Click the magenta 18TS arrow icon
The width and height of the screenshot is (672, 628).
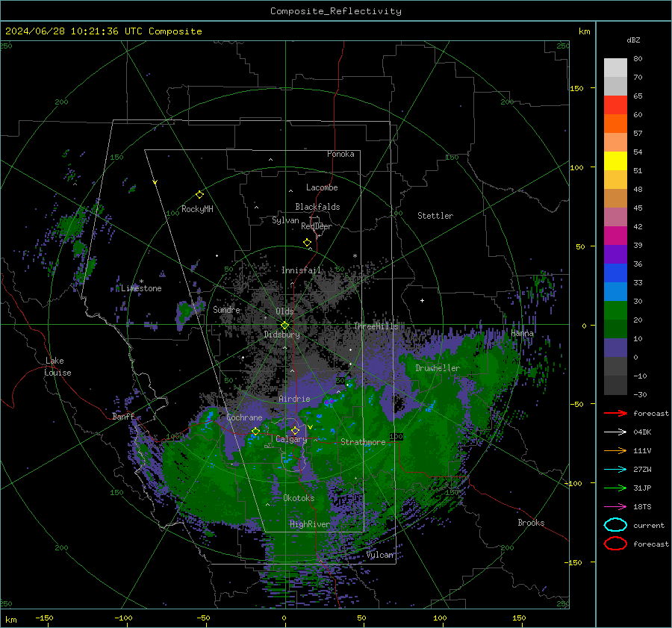pos(615,507)
